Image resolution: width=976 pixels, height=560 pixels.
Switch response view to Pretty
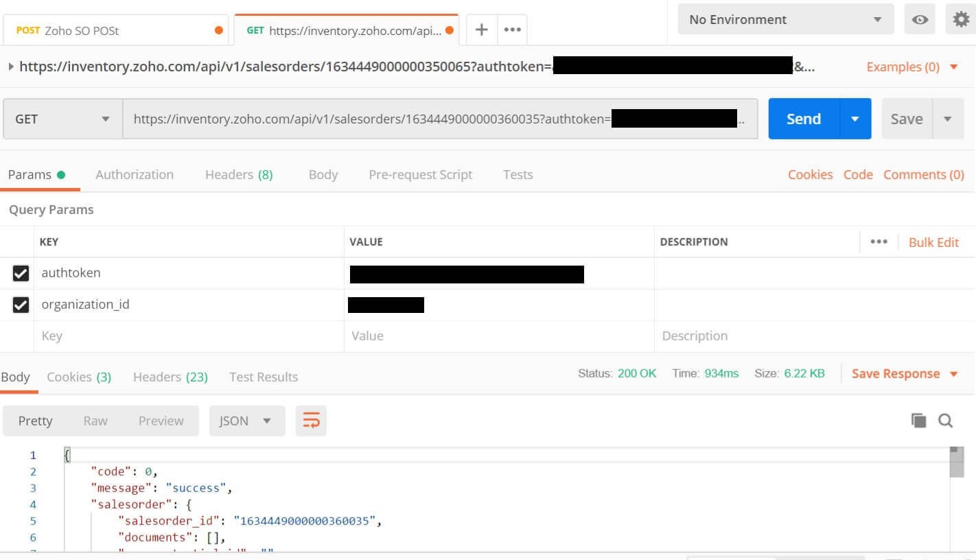click(x=35, y=421)
